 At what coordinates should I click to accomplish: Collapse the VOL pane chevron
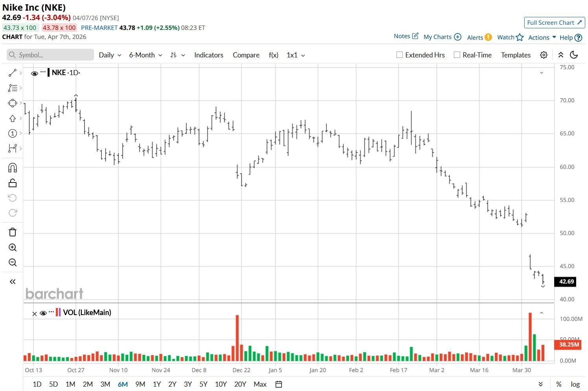pyautogui.click(x=542, y=313)
